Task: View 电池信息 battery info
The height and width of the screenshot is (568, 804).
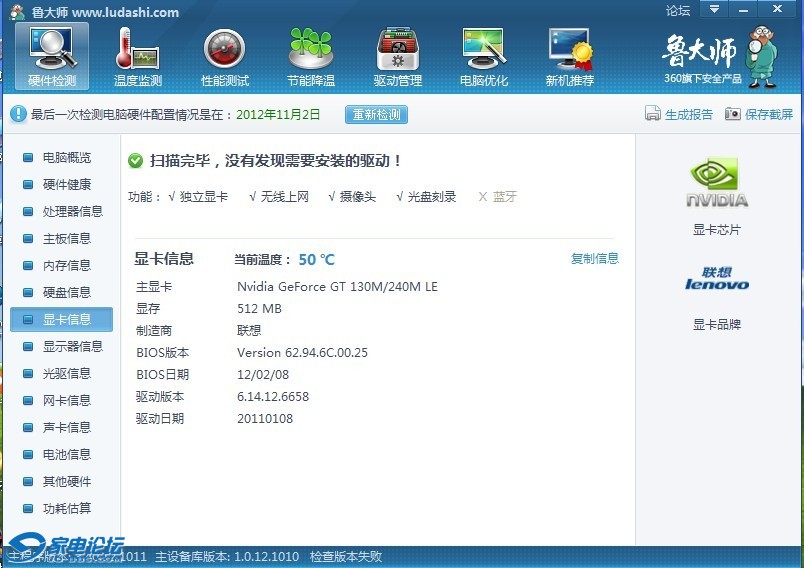Action: point(66,455)
